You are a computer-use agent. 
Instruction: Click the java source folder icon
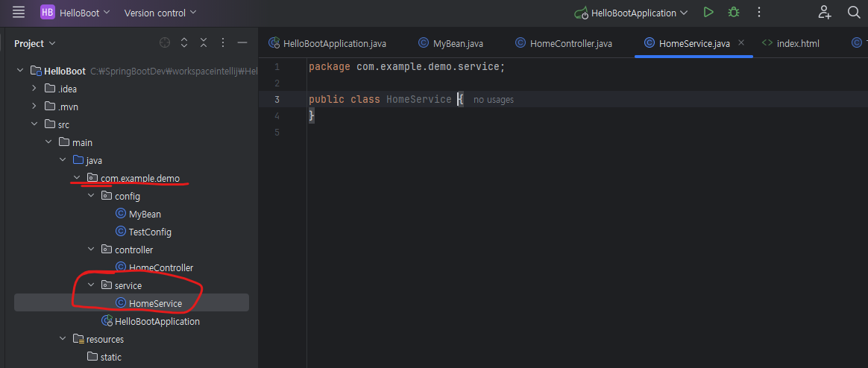pos(78,160)
